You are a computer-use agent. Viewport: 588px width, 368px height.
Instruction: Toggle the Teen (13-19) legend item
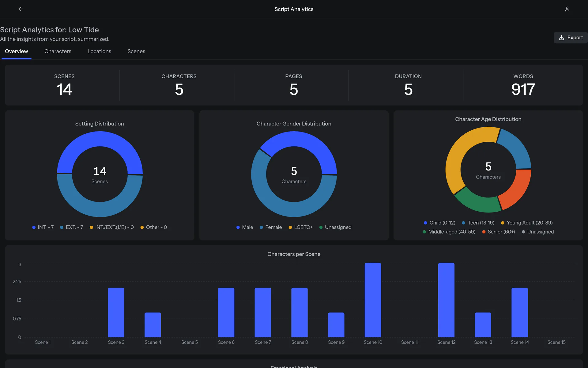[x=478, y=223]
